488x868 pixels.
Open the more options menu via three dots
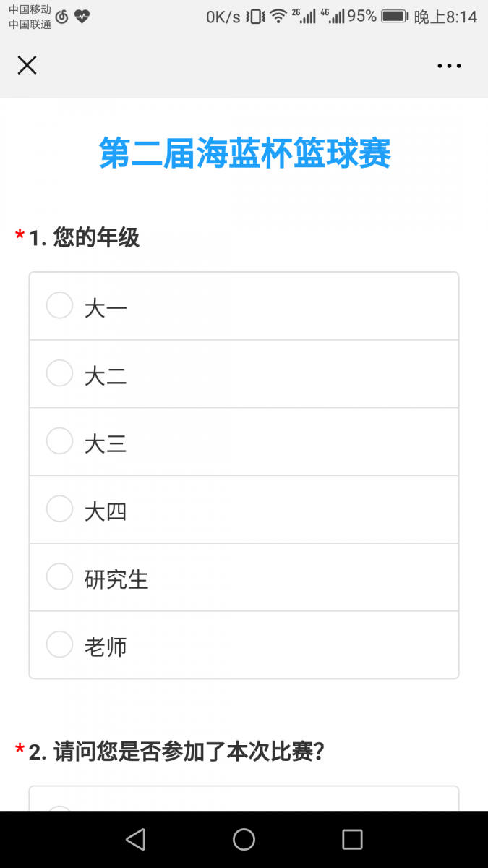pos(449,65)
